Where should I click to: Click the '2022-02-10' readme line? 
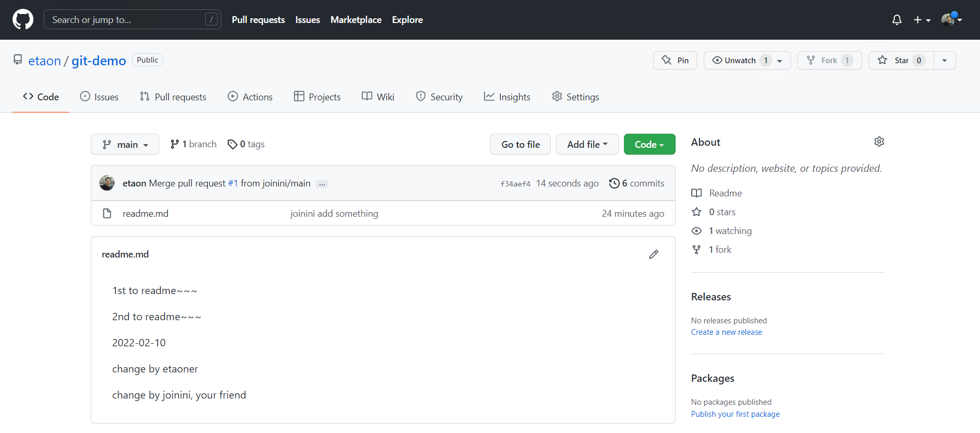(139, 343)
